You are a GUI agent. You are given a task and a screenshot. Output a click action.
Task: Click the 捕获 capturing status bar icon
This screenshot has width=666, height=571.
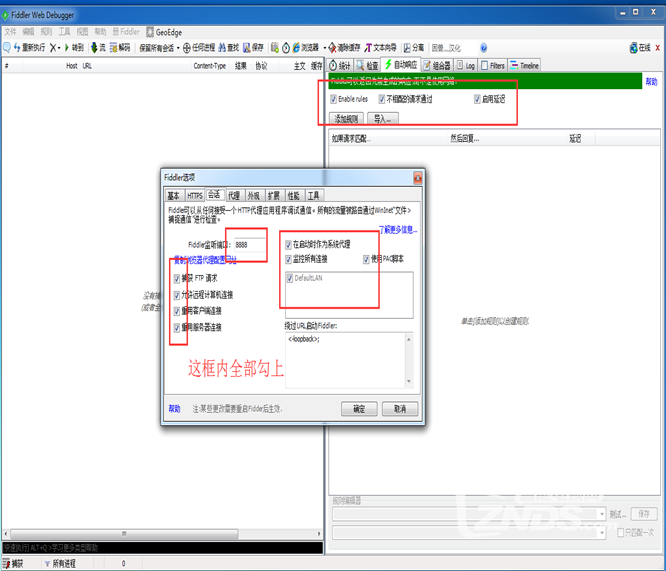click(6, 563)
